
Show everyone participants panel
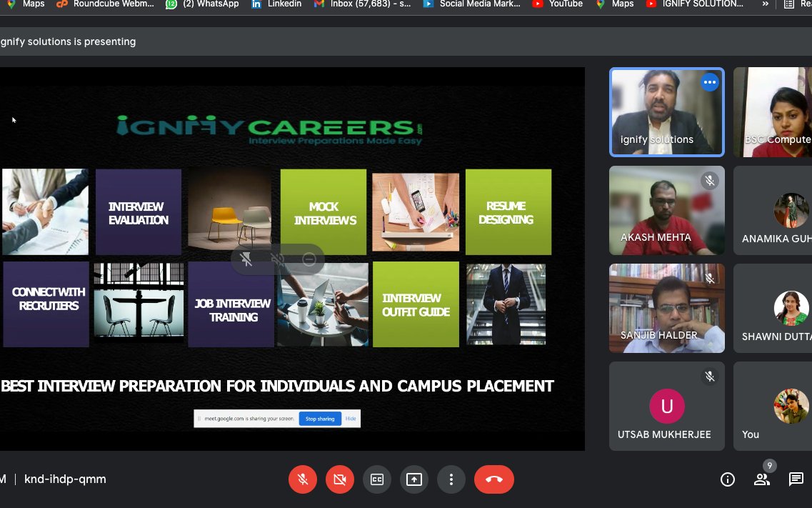coord(762,479)
